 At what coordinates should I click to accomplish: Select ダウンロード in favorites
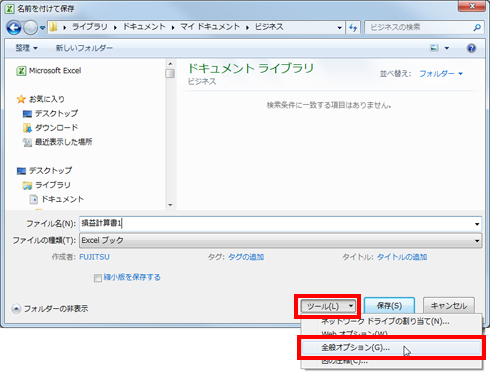[x=50, y=128]
